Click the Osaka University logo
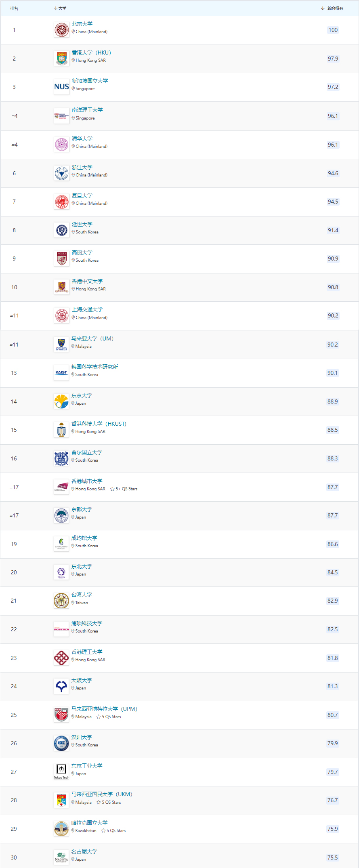Image resolution: width=359 pixels, height=868 pixels. point(61,686)
